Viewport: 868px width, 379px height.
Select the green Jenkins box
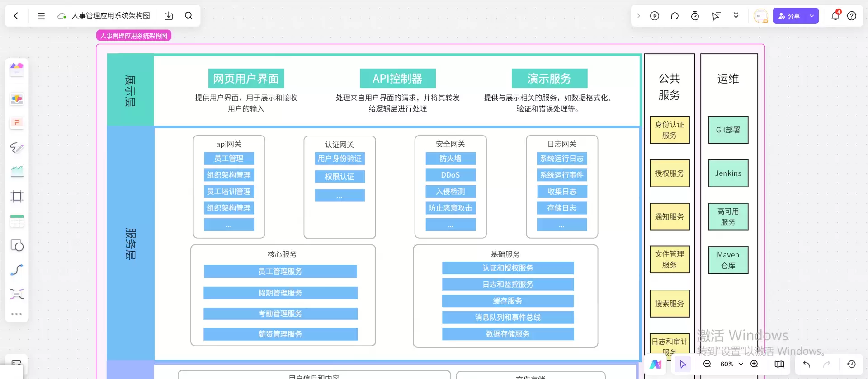click(728, 173)
